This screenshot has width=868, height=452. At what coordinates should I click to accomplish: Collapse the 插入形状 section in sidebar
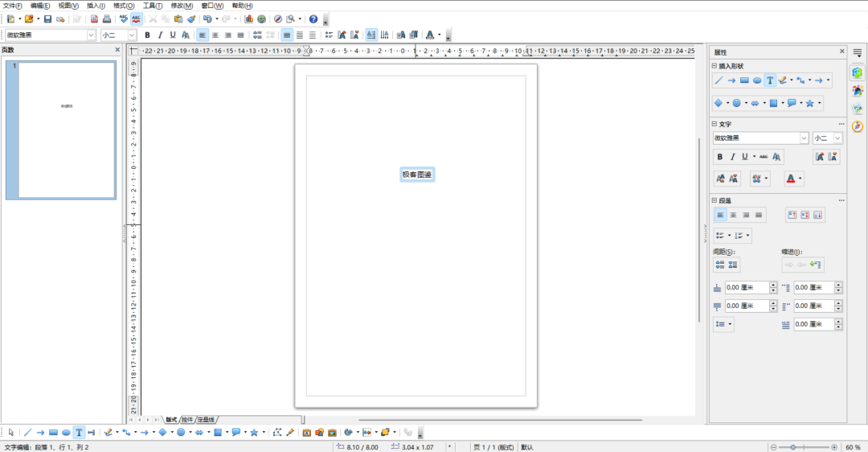click(714, 66)
